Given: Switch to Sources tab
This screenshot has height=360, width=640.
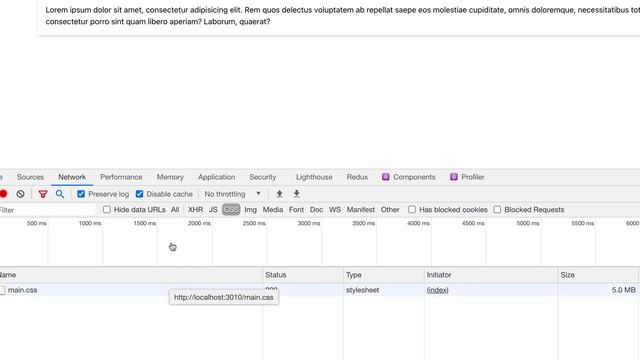Looking at the screenshot, I should [30, 177].
